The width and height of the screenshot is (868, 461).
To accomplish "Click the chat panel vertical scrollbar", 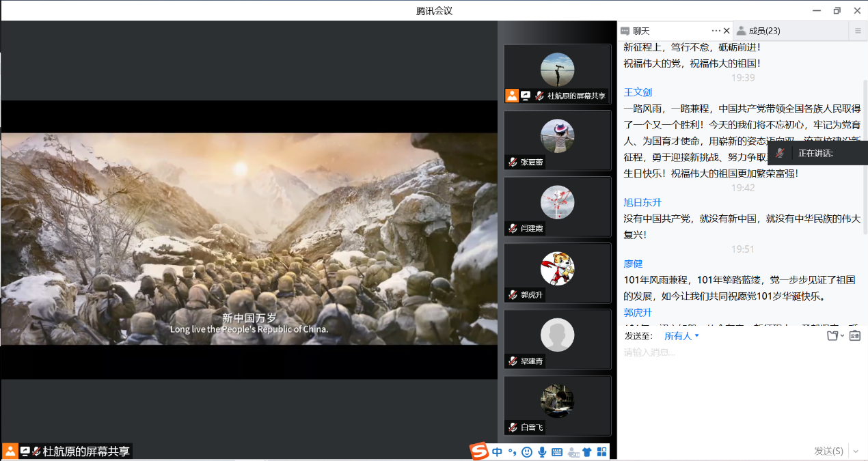I will [x=865, y=157].
